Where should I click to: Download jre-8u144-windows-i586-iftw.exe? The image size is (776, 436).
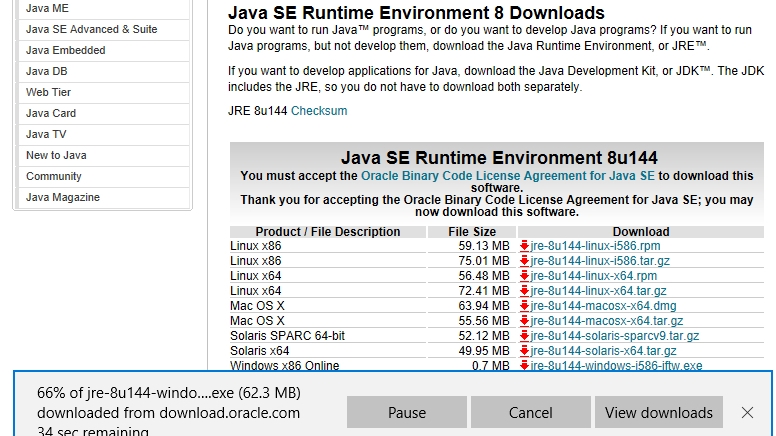pyautogui.click(x=617, y=365)
